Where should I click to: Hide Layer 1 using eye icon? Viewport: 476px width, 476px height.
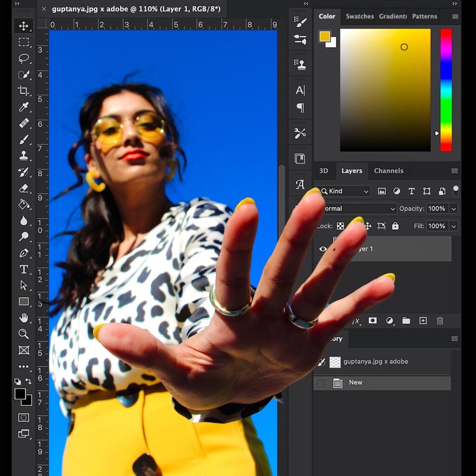[323, 249]
